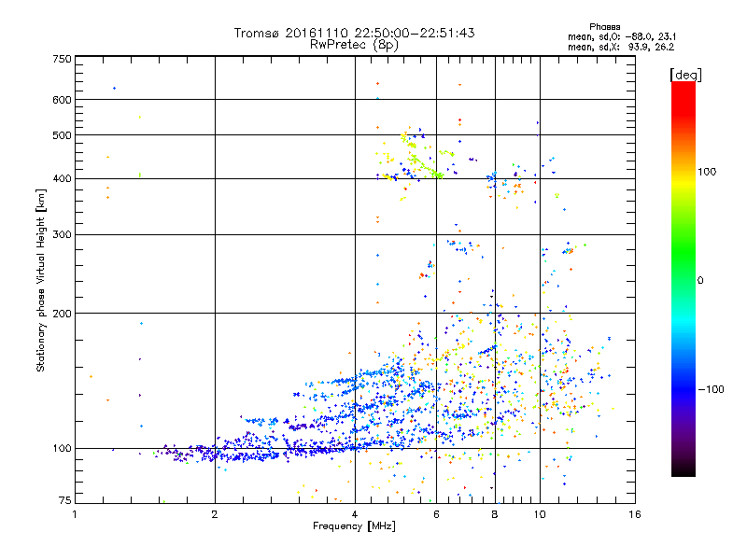Click the plot title 'Tromsø 20161110 22:50:00-22:51:43'
The height and width of the screenshot is (560, 747).
[354, 33]
